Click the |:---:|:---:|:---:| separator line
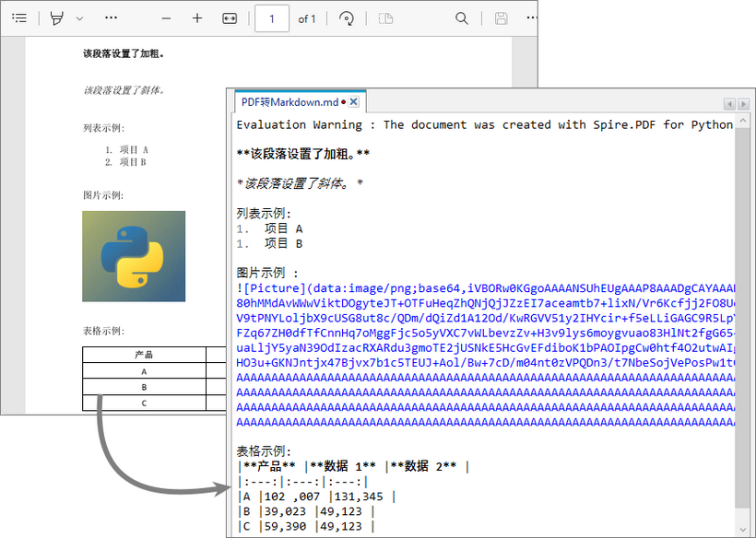The width and height of the screenshot is (756, 538). point(302,482)
